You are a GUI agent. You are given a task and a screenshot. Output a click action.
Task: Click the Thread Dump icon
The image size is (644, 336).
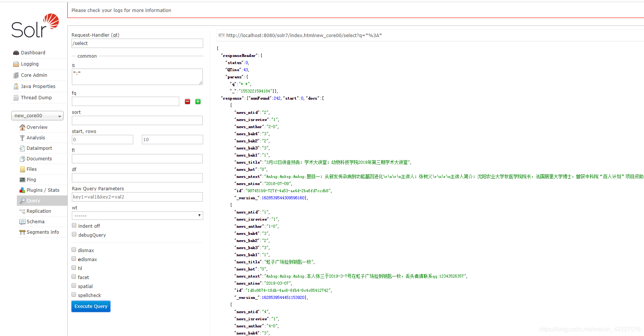[x=16, y=98]
